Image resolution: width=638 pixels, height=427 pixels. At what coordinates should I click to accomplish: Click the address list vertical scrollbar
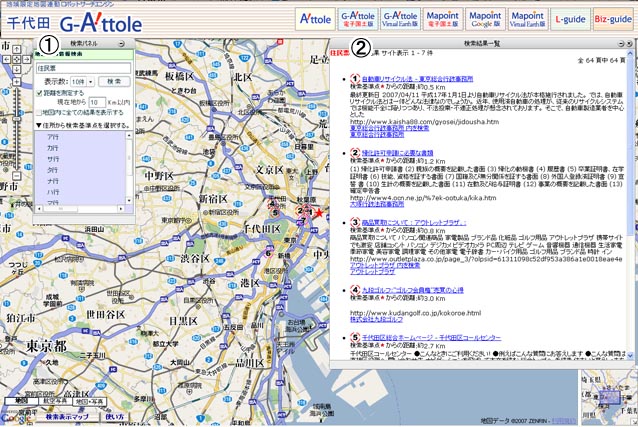(x=129, y=168)
